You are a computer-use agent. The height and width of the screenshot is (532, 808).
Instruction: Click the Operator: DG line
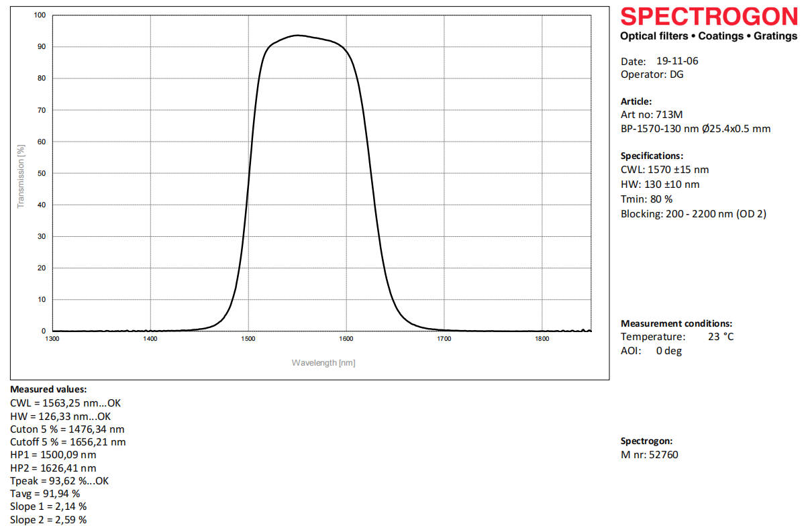point(652,74)
